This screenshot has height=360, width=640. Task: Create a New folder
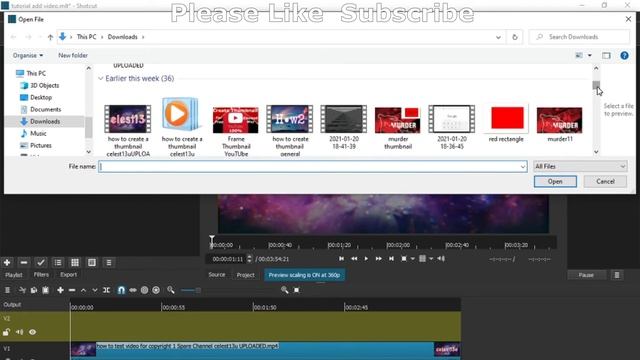tap(73, 55)
